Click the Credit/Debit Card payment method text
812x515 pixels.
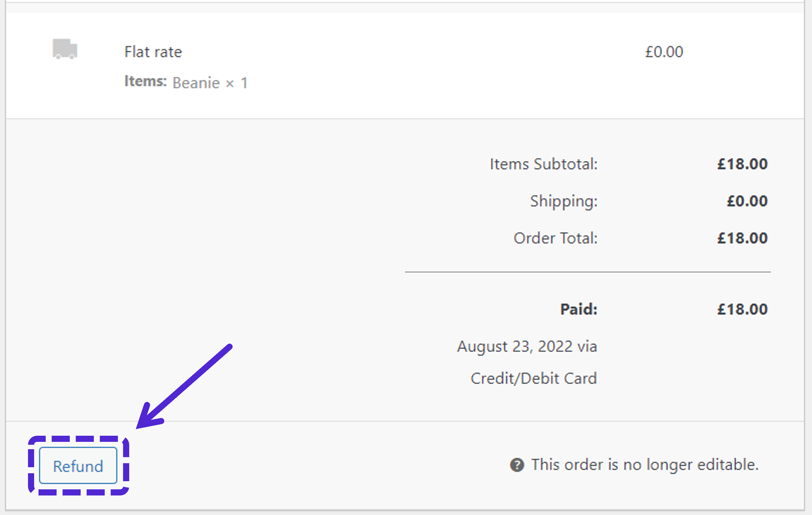tap(533, 379)
